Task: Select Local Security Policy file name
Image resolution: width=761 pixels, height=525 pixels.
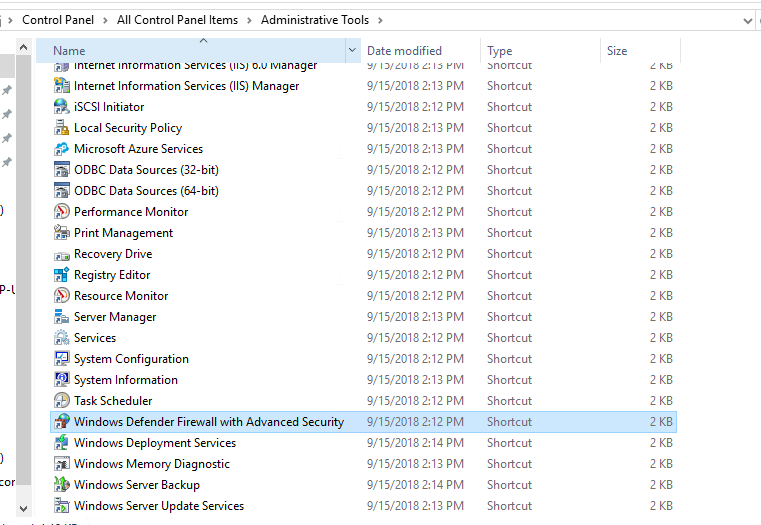Action: pyautogui.click(x=128, y=128)
